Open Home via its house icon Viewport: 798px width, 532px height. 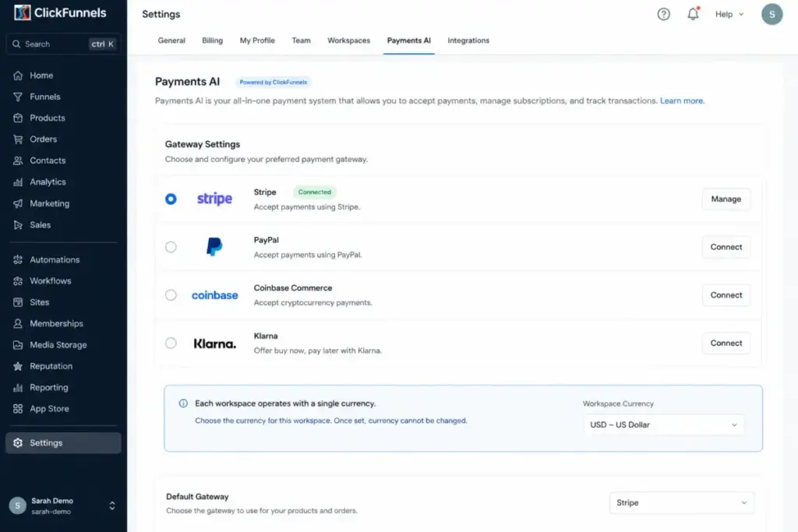pos(18,76)
